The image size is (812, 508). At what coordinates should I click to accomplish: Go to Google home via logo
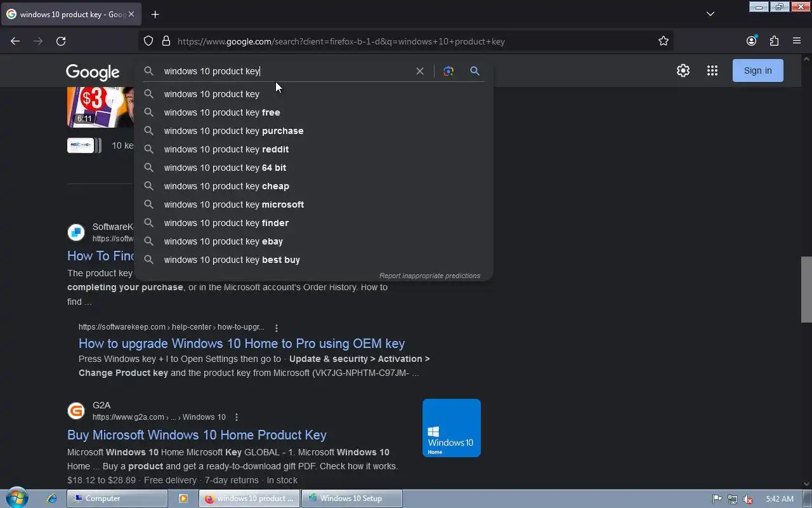pos(93,72)
